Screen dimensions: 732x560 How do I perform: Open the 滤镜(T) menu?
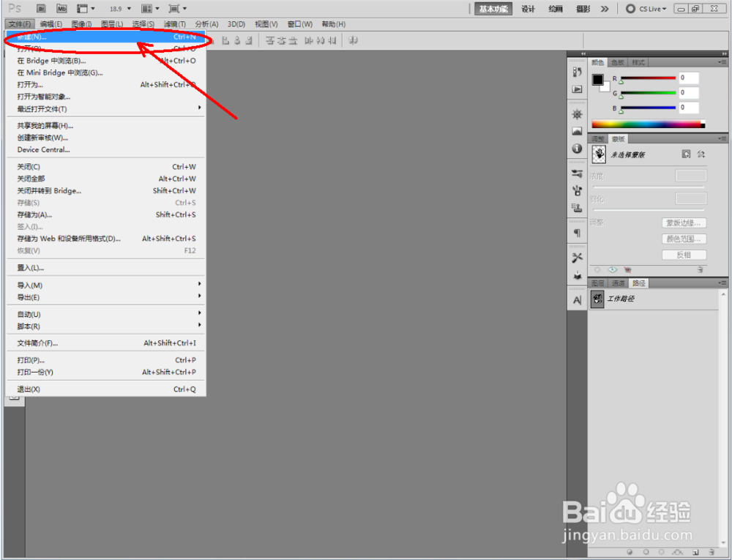click(175, 24)
